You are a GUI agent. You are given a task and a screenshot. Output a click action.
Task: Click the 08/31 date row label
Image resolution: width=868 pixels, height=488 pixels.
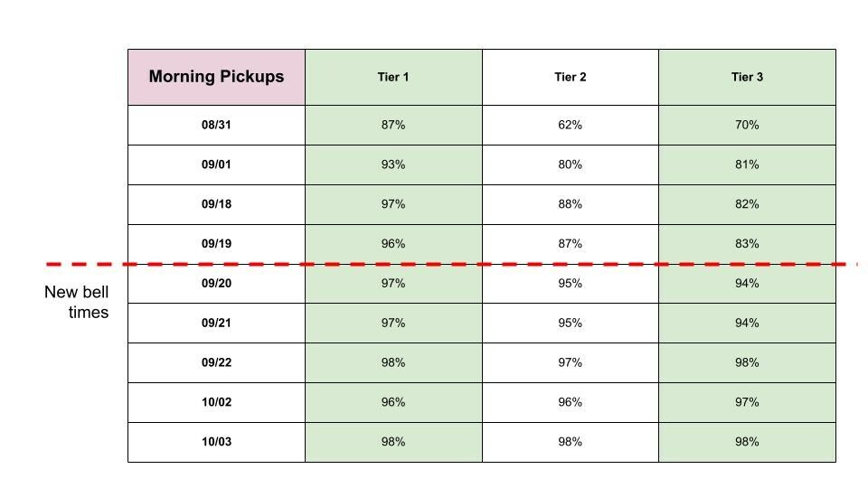coord(216,125)
